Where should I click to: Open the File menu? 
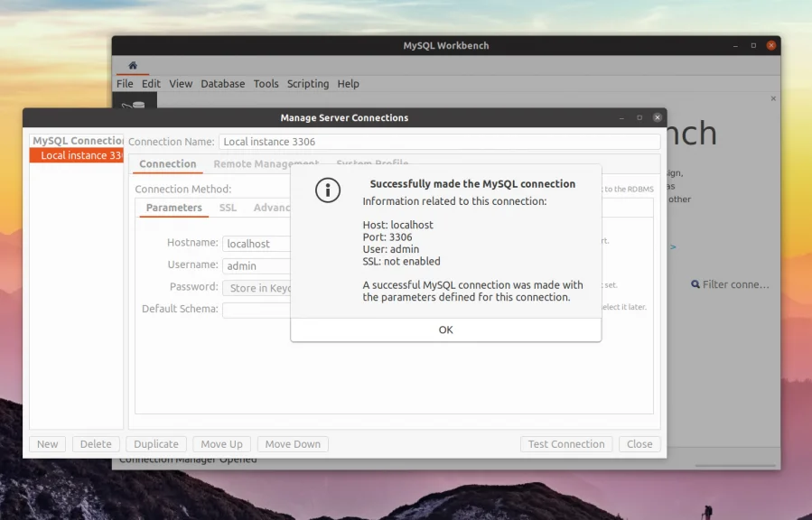[x=124, y=83]
